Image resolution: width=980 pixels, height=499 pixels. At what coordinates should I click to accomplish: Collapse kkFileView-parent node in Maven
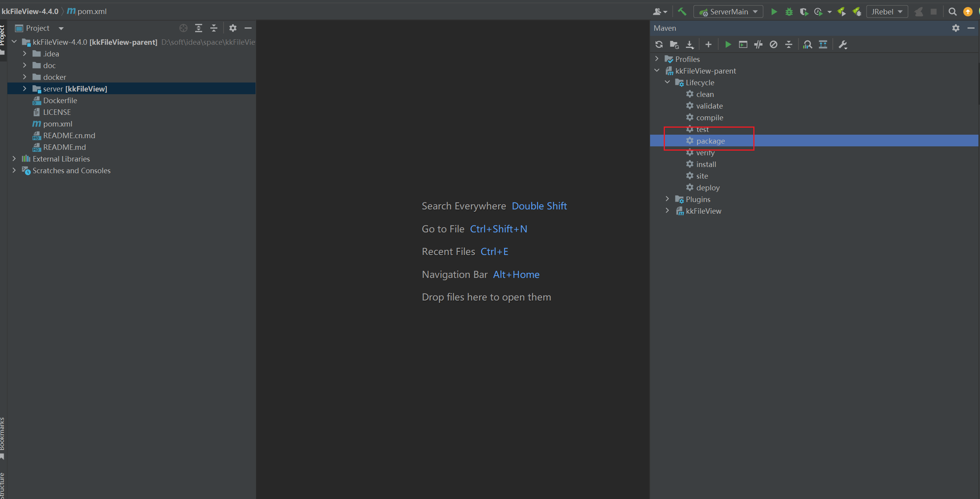[x=657, y=70]
